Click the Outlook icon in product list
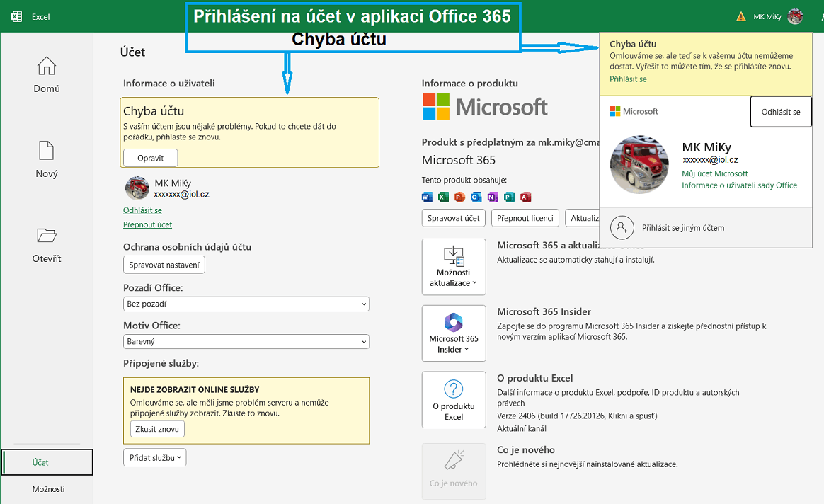 pyautogui.click(x=476, y=197)
